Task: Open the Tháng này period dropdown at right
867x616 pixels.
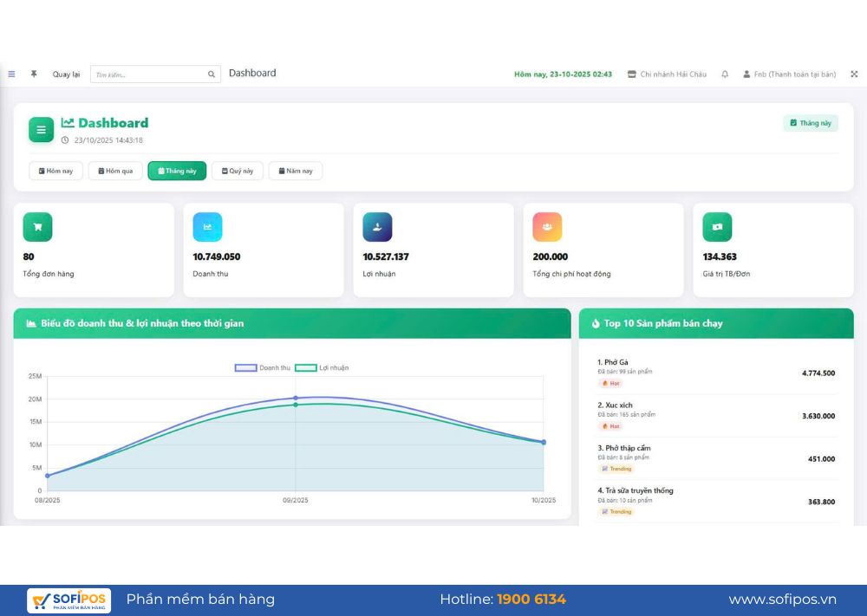Action: point(811,123)
